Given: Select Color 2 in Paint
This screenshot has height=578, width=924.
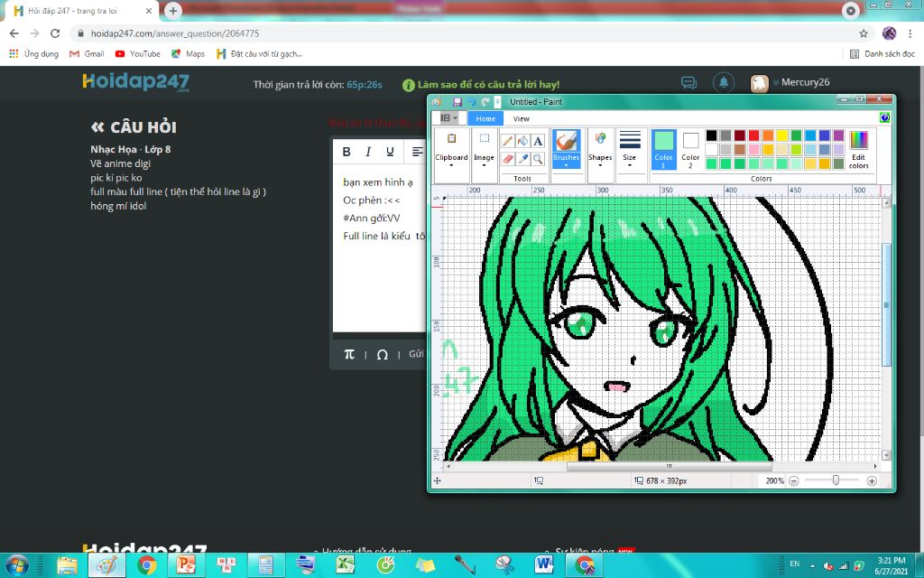Looking at the screenshot, I should click(x=690, y=150).
